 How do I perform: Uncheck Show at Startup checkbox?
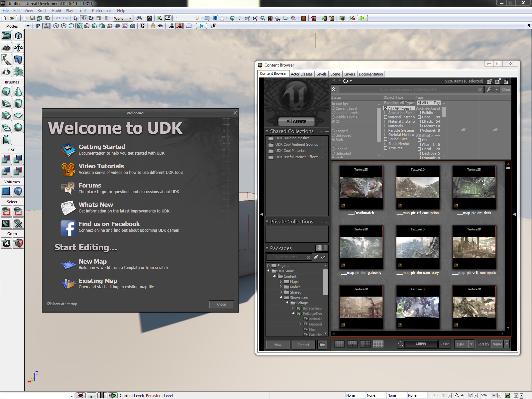(49, 304)
